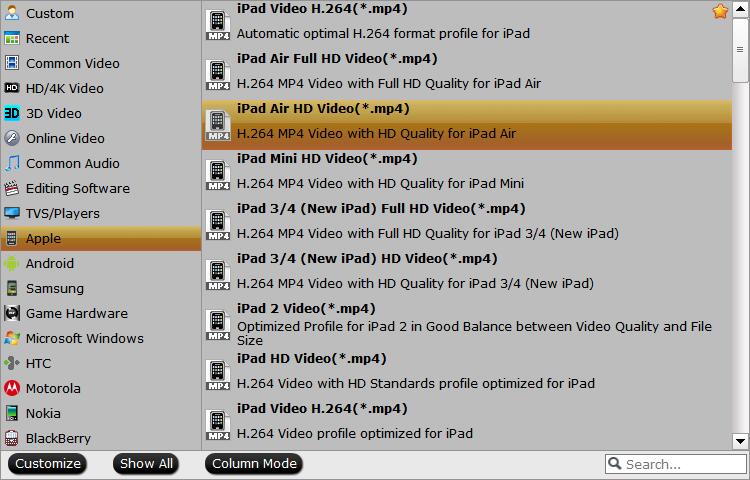The height and width of the screenshot is (480, 750).
Task: Open the Samsung device category
Action: [54, 288]
